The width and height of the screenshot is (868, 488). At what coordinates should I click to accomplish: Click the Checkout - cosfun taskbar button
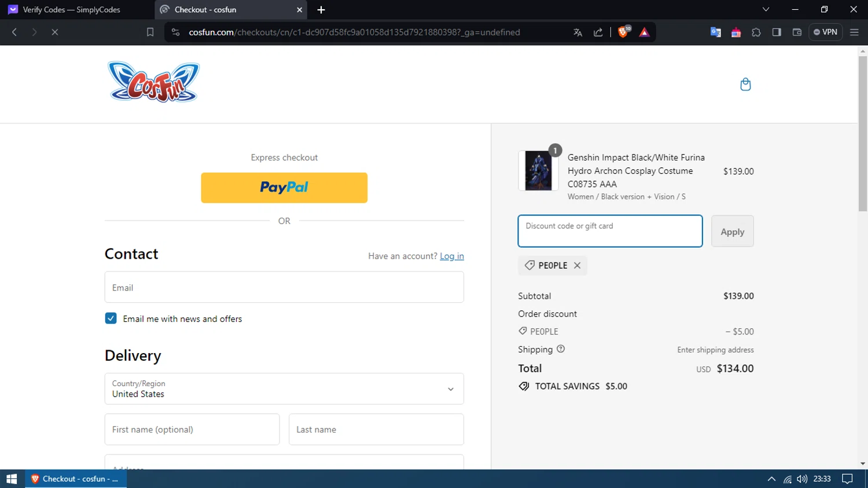[x=76, y=479]
